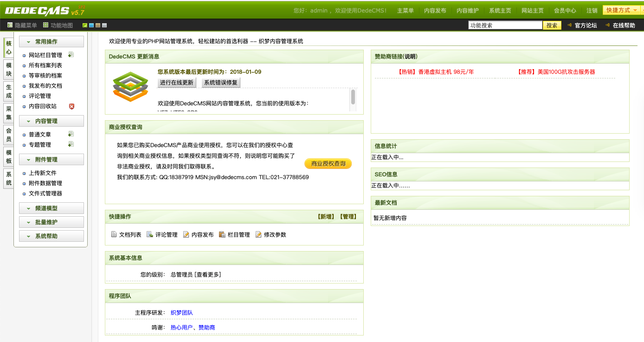Switch to the 采集 vertical tab
Image resolution: width=644 pixels, height=342 pixels.
(x=8, y=113)
